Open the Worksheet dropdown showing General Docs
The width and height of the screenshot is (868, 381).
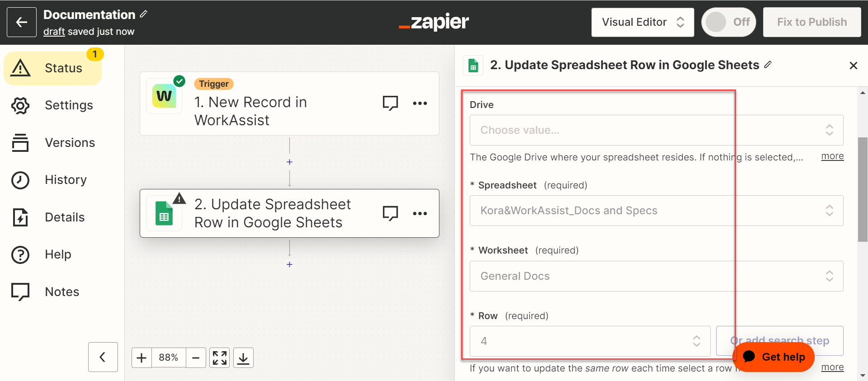coord(656,276)
